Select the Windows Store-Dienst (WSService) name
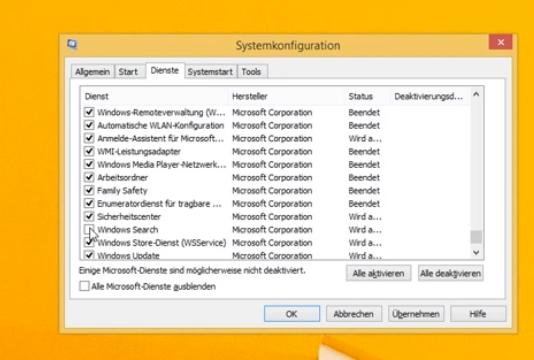This screenshot has height=360, width=534. point(162,242)
